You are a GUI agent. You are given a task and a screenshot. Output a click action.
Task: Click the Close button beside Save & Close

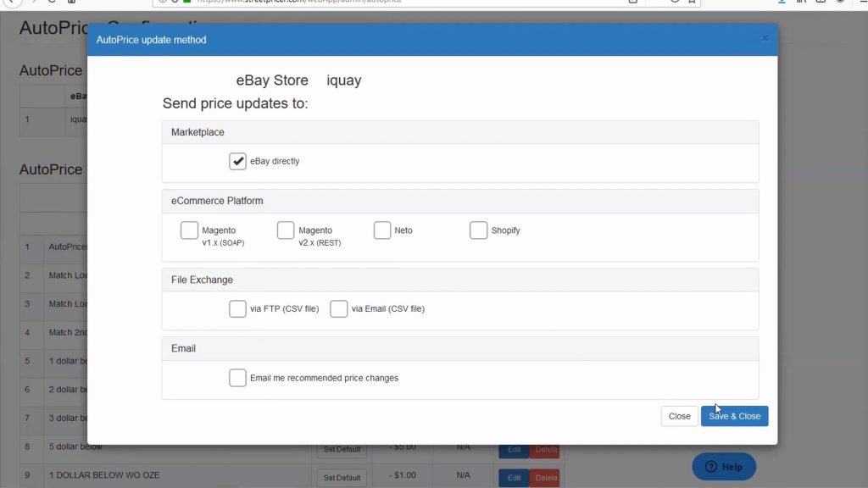pos(679,416)
